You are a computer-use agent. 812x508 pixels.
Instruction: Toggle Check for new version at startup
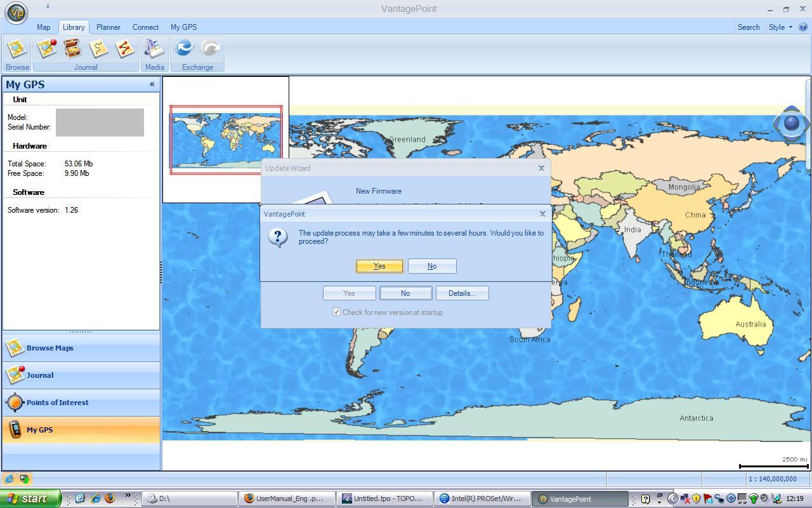(x=336, y=312)
